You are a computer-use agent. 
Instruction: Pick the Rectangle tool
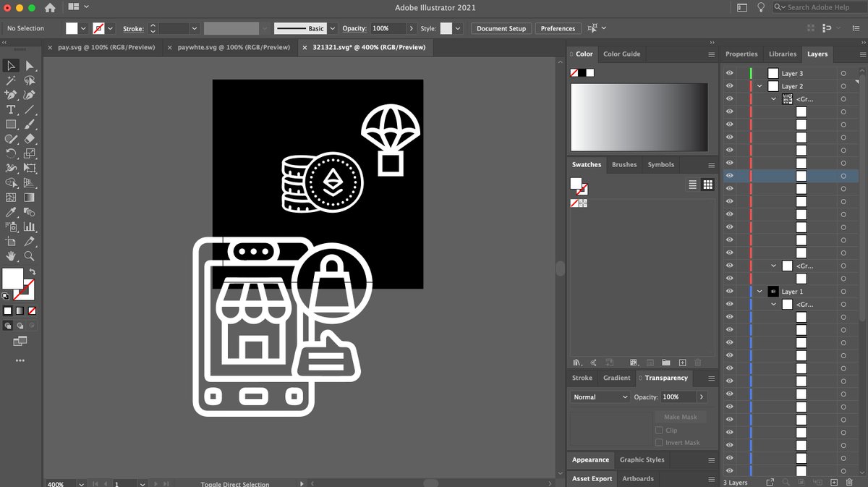(11, 124)
